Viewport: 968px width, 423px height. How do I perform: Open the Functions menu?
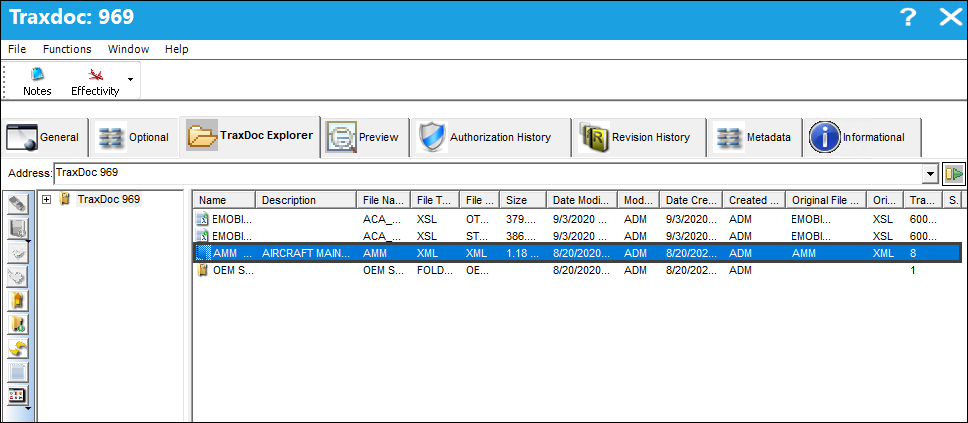tap(67, 49)
